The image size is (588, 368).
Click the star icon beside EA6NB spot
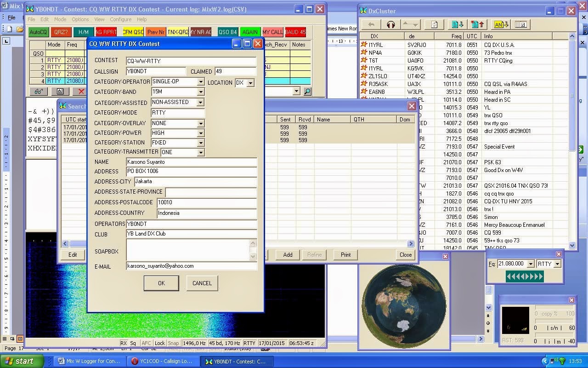(x=364, y=92)
